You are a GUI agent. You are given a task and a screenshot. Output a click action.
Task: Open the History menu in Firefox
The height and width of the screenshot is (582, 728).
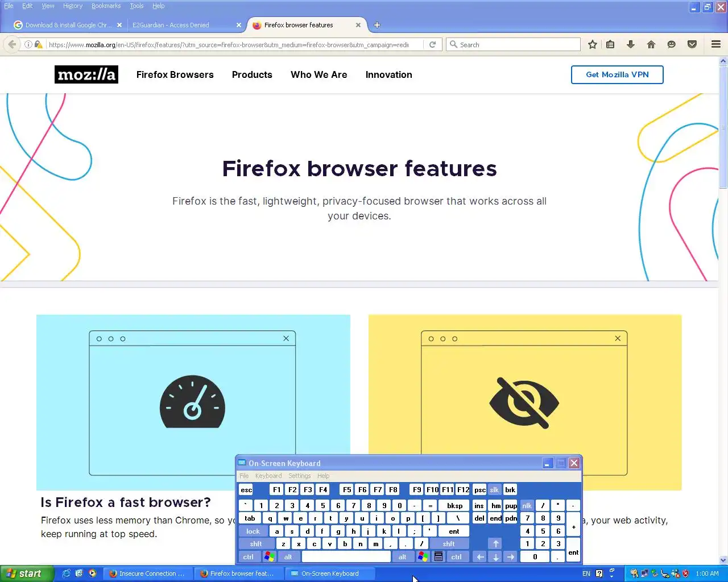(x=73, y=6)
